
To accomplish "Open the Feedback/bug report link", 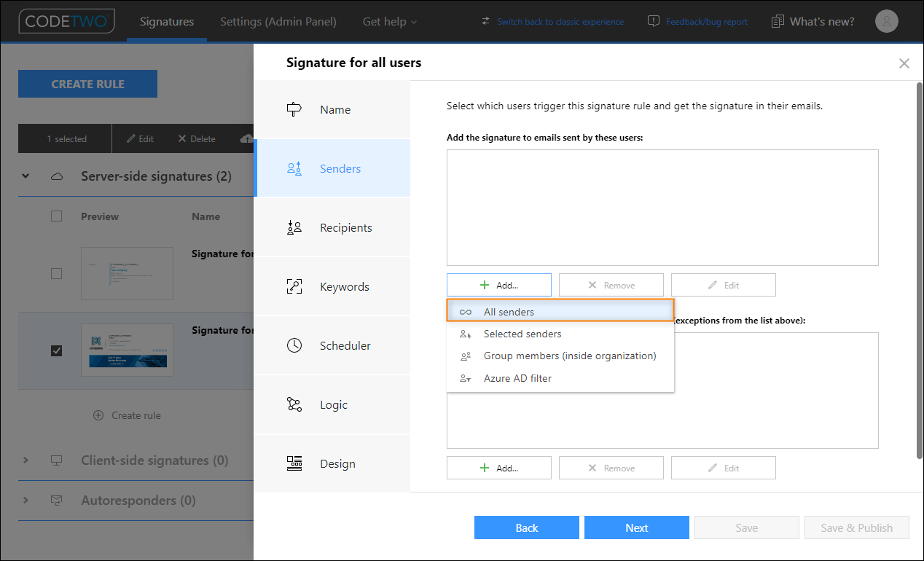I will (707, 22).
